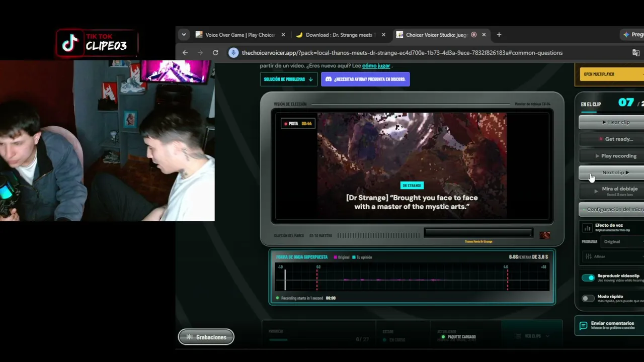Viewport: 644px width, 362px height.
Task: Click the Efecto de voz bars icon
Action: tap(587, 228)
